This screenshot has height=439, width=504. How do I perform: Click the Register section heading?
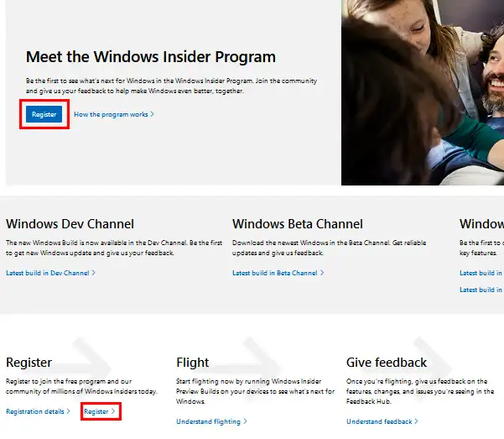click(29, 363)
